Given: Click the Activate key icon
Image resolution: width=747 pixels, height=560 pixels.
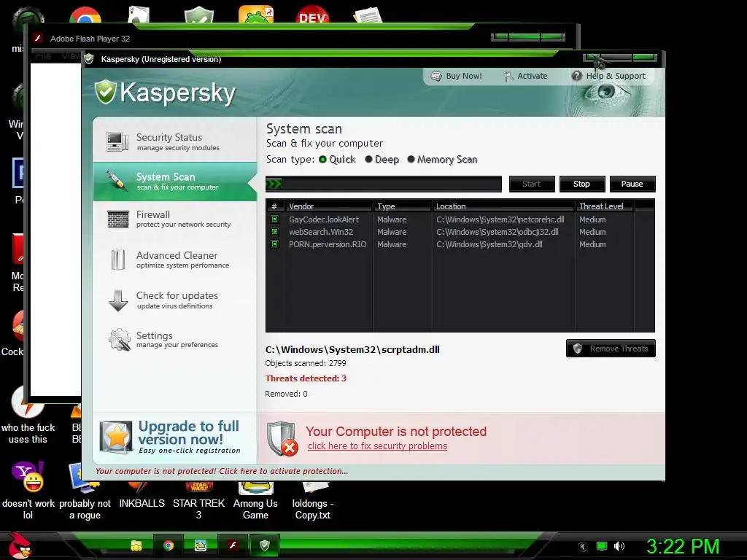Looking at the screenshot, I should (x=508, y=76).
